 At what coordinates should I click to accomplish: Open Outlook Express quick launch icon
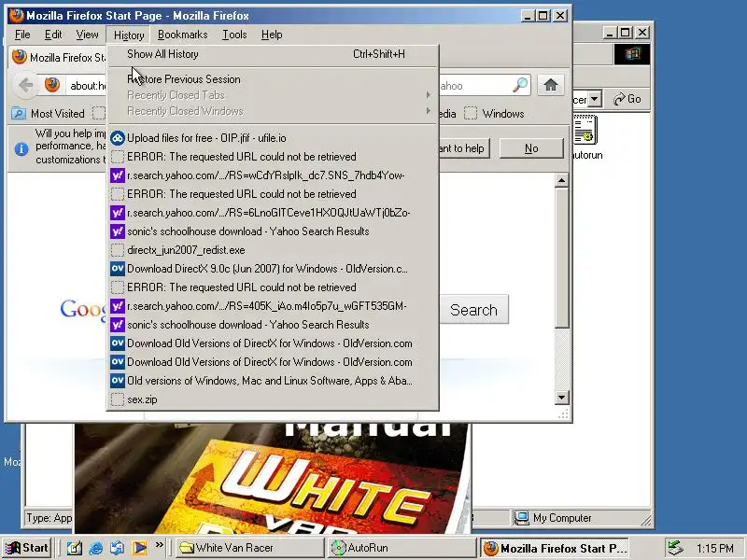[118, 548]
